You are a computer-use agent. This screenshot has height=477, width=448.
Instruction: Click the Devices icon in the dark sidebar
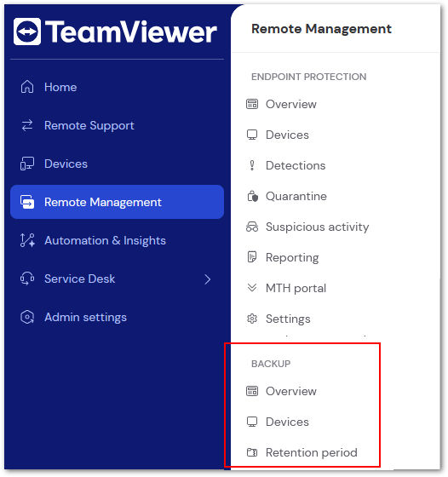click(x=27, y=164)
